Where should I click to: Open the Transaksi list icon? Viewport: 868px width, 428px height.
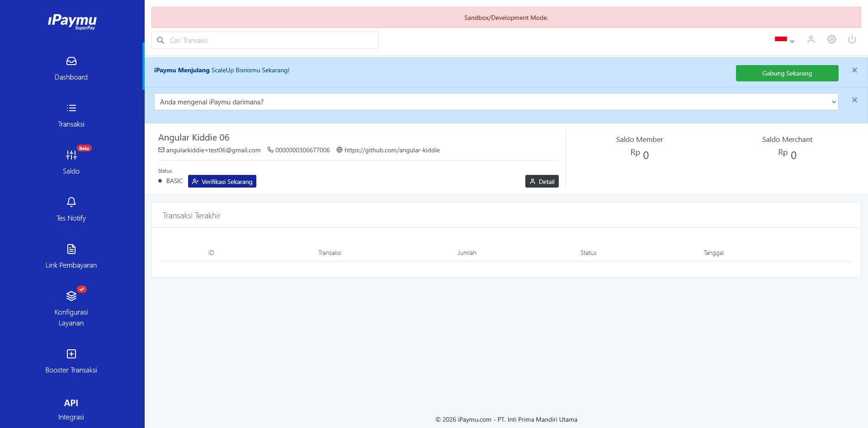(x=71, y=108)
